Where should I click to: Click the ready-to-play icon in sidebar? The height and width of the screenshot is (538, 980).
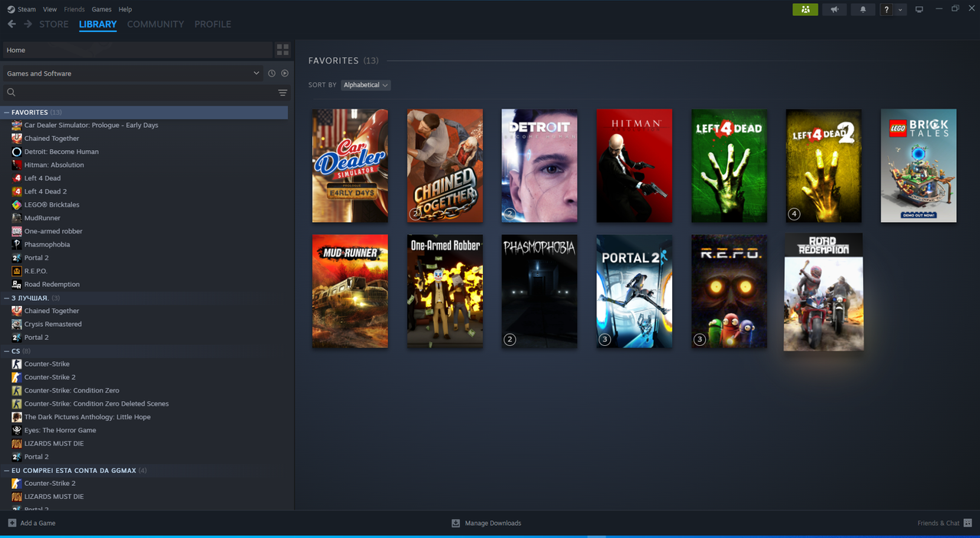(284, 73)
